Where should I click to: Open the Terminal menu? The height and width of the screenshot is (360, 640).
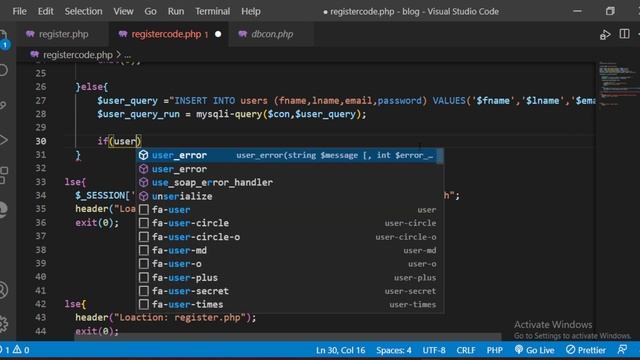pos(212,11)
